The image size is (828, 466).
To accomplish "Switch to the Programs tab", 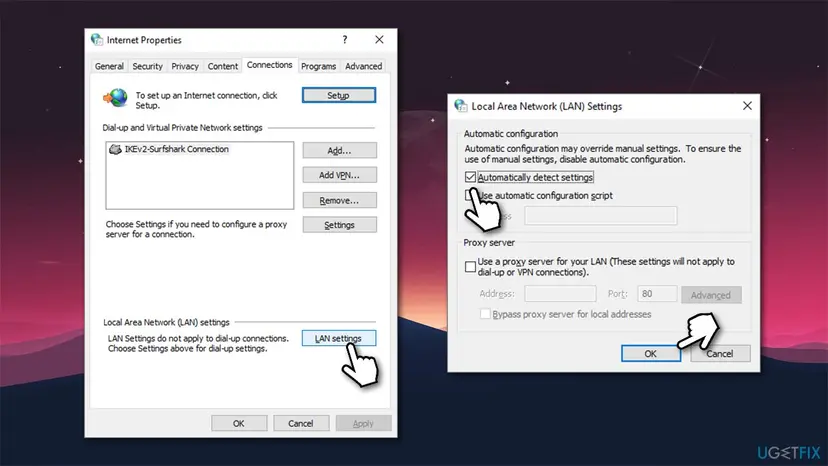I will [318, 66].
